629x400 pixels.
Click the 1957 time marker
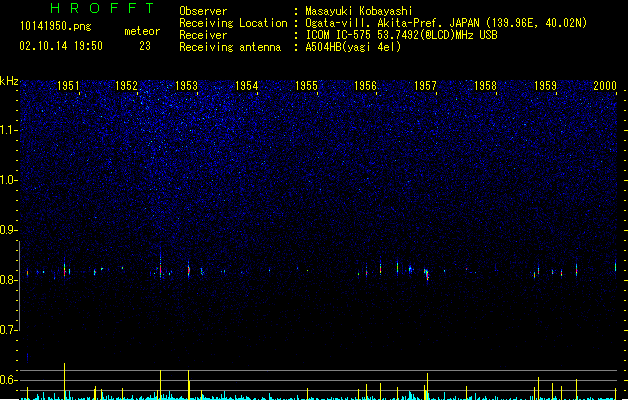click(x=425, y=85)
